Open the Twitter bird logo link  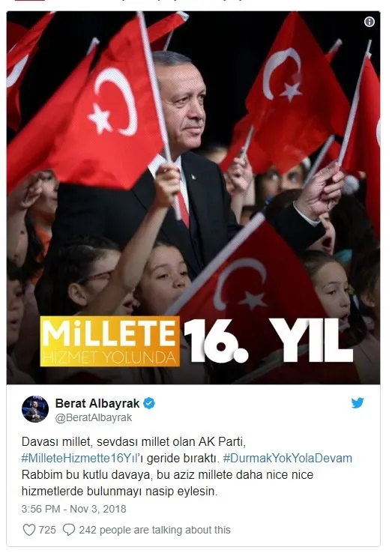point(358,402)
